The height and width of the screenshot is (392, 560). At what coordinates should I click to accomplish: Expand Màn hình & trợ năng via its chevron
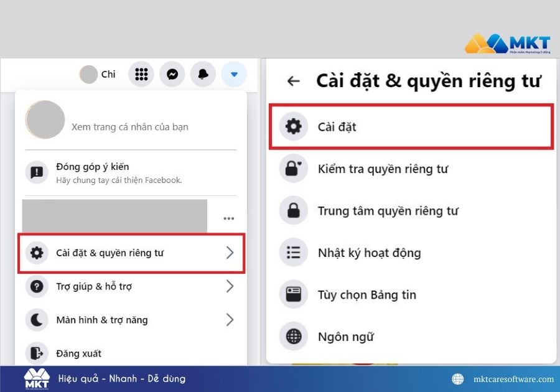230,320
